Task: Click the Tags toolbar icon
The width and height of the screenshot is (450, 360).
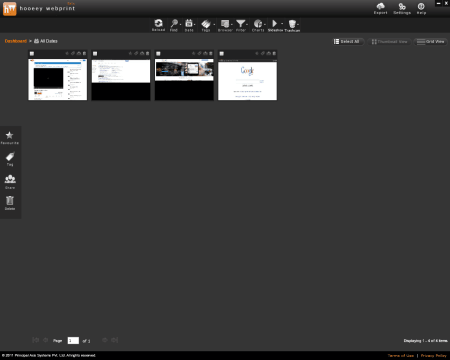Action: (x=206, y=24)
